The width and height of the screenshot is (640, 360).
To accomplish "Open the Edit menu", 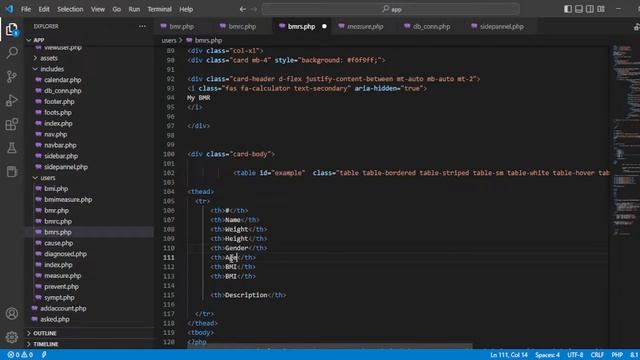I will tap(44, 9).
